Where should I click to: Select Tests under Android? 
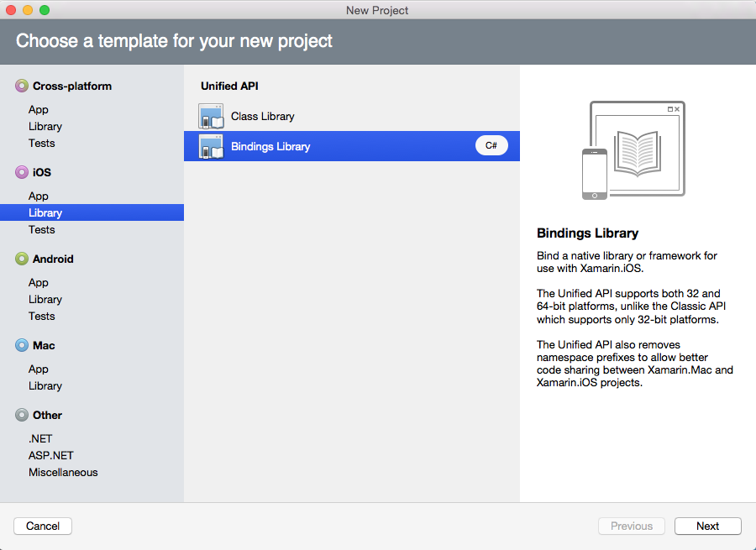pyautogui.click(x=41, y=317)
